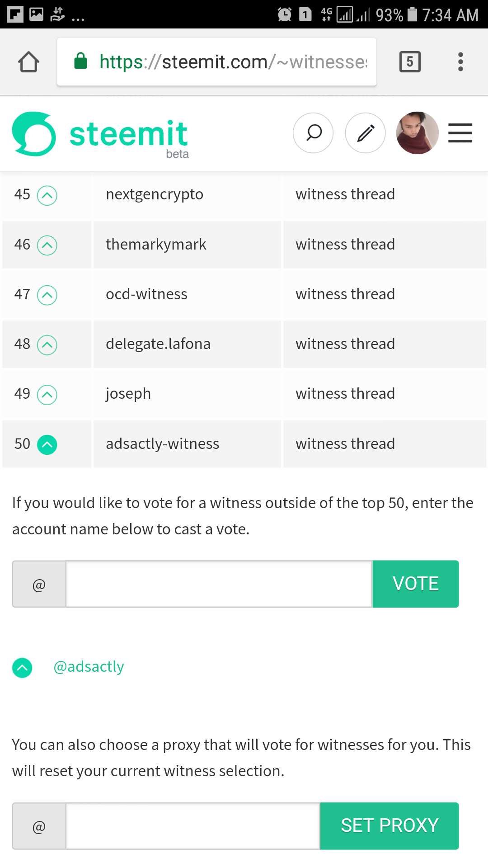The image size is (488, 868).
Task: Focus the proxy account name field
Action: 193,826
